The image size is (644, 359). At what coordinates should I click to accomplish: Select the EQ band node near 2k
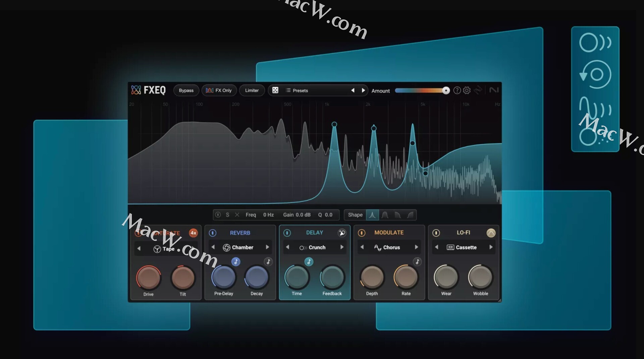pyautogui.click(x=374, y=128)
